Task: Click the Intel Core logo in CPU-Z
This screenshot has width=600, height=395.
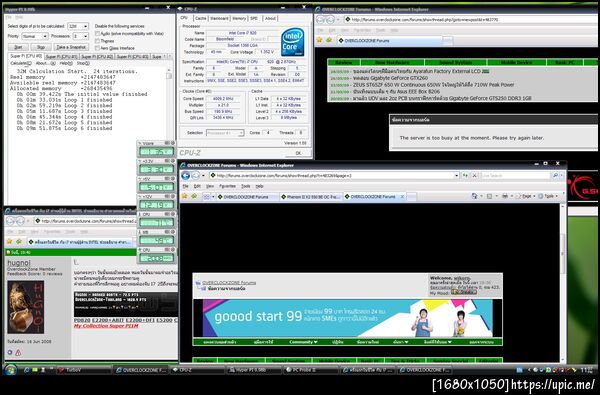Action: coord(293,42)
